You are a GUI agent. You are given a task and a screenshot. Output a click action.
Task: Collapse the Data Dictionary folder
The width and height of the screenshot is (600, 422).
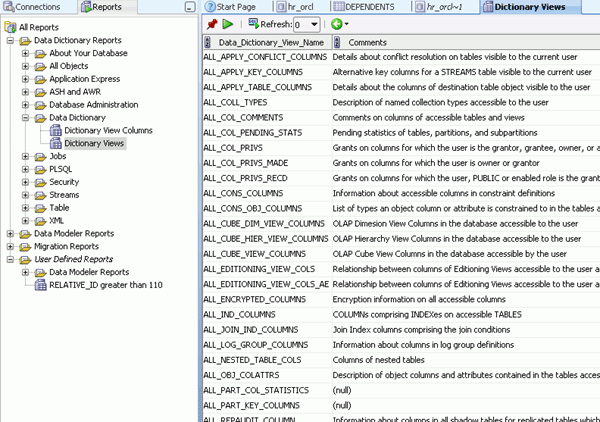tap(25, 118)
